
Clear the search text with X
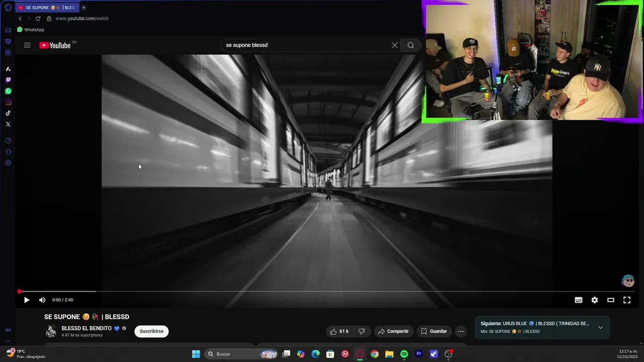coord(394,45)
